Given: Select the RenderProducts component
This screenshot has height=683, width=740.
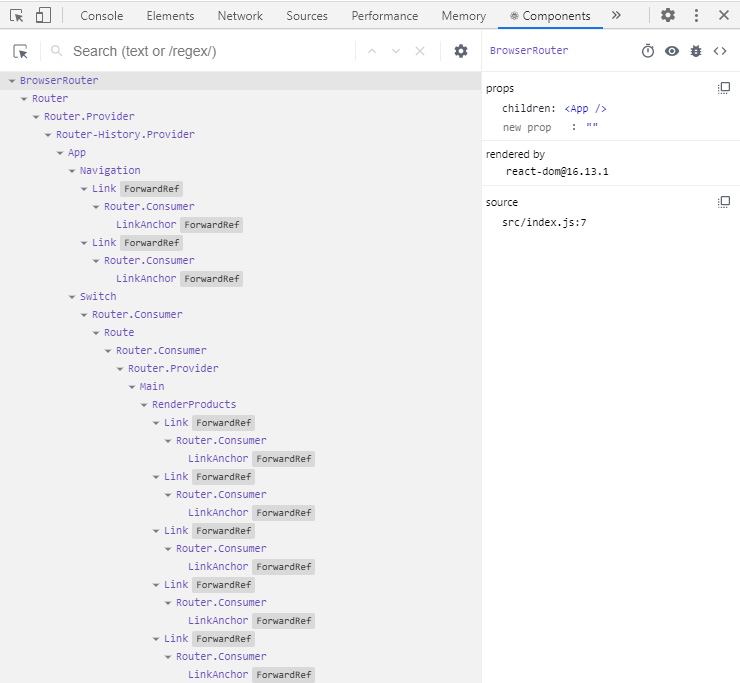Looking at the screenshot, I should click(194, 405).
